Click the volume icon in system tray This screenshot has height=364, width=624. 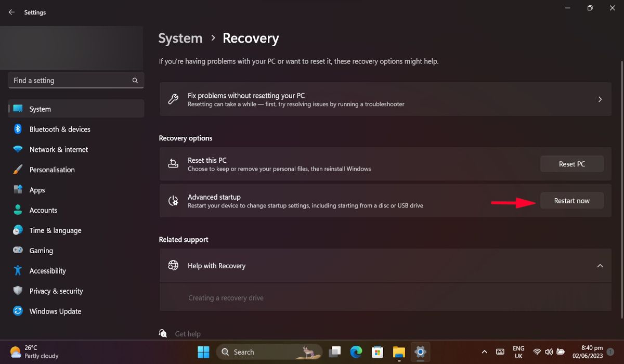pos(549,352)
